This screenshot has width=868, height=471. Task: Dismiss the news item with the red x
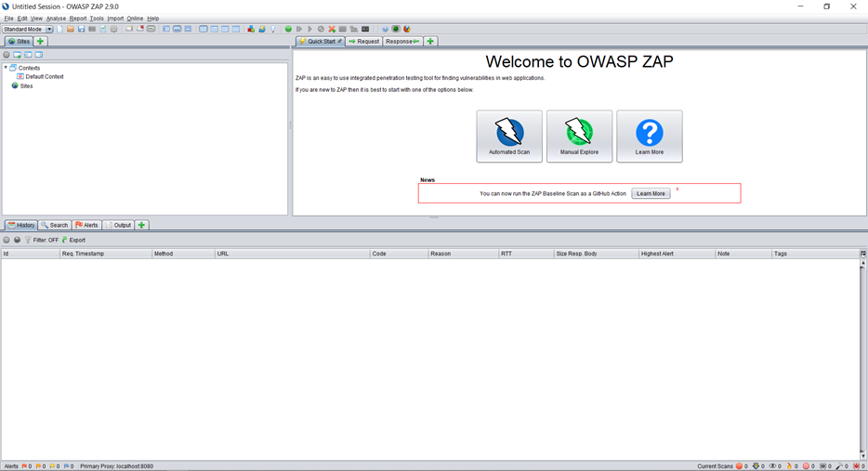677,190
